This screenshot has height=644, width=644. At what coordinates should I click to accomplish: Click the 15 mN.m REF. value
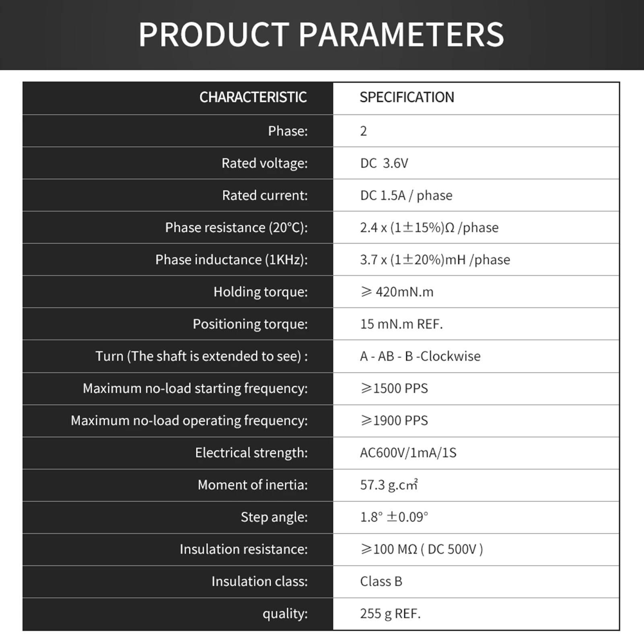pyautogui.click(x=401, y=324)
